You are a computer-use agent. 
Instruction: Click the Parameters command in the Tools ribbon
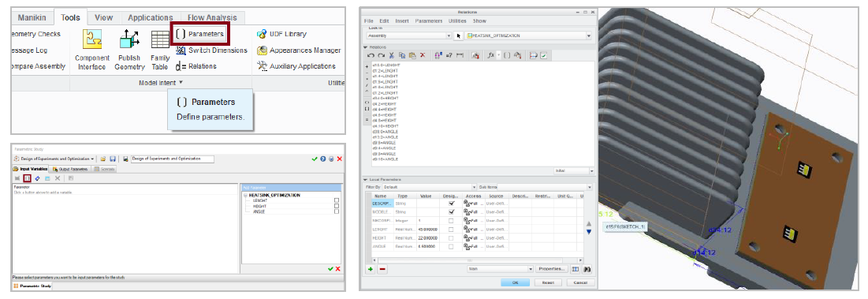pos(199,34)
